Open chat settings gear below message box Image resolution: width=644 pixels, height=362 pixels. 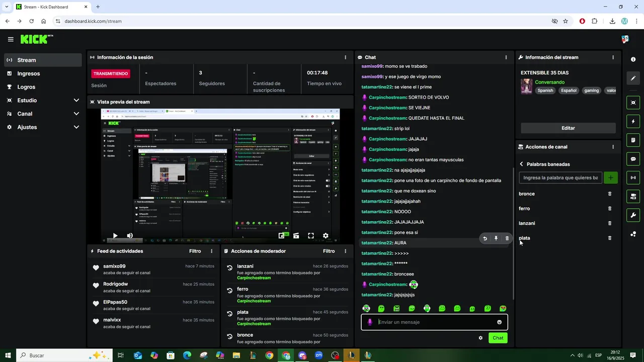(480, 338)
